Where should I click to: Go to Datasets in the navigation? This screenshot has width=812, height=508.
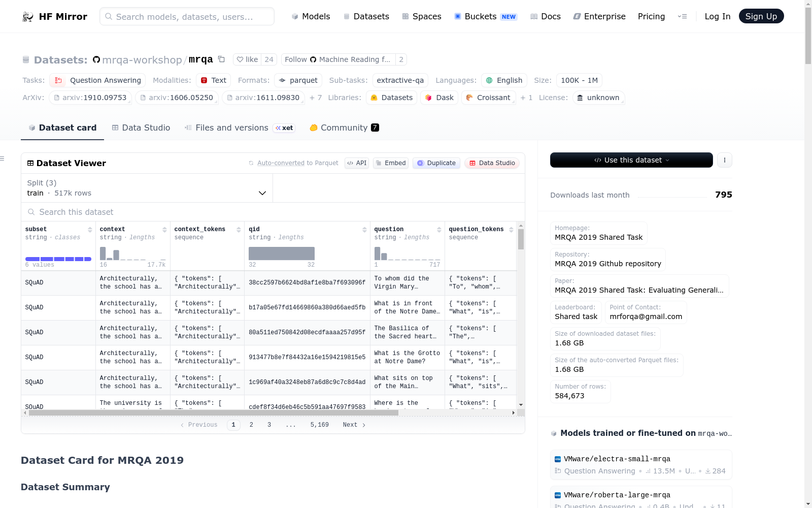[366, 16]
